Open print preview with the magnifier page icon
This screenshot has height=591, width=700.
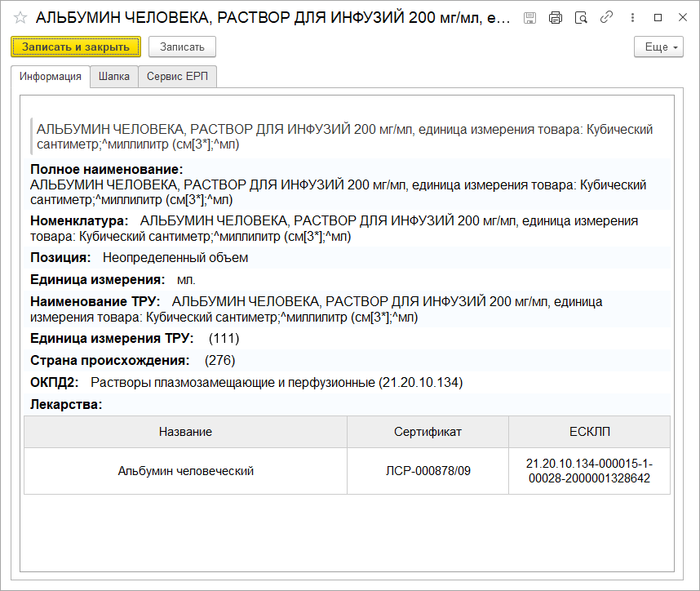click(x=581, y=18)
